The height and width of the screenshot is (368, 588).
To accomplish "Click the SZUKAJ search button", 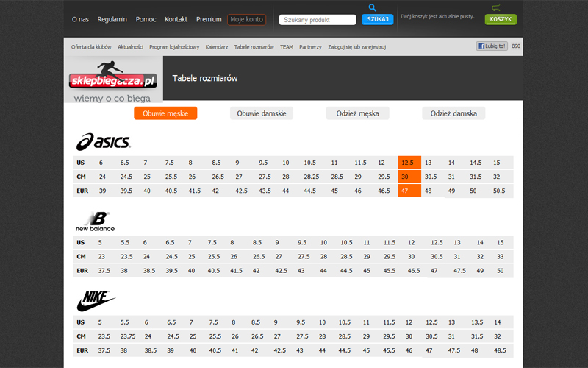I will pos(378,20).
